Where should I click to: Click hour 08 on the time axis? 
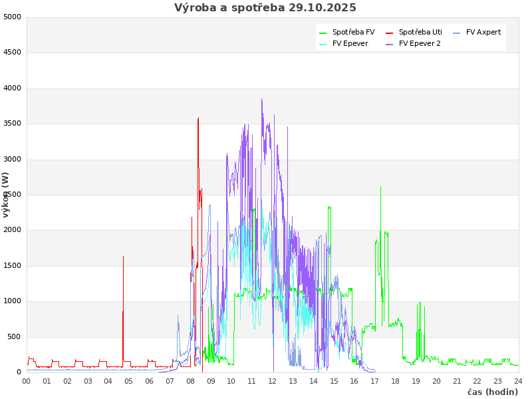(x=190, y=381)
